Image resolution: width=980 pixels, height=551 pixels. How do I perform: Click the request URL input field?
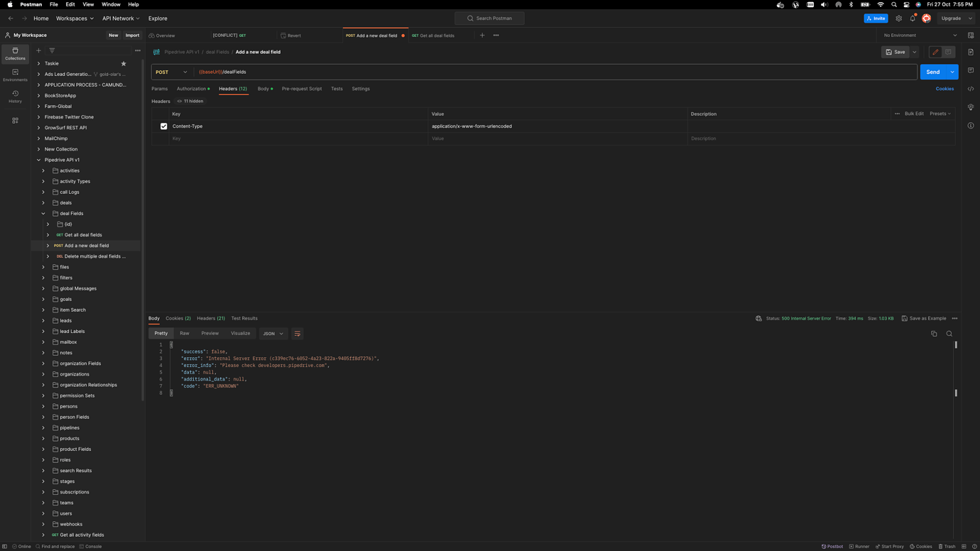coord(556,72)
